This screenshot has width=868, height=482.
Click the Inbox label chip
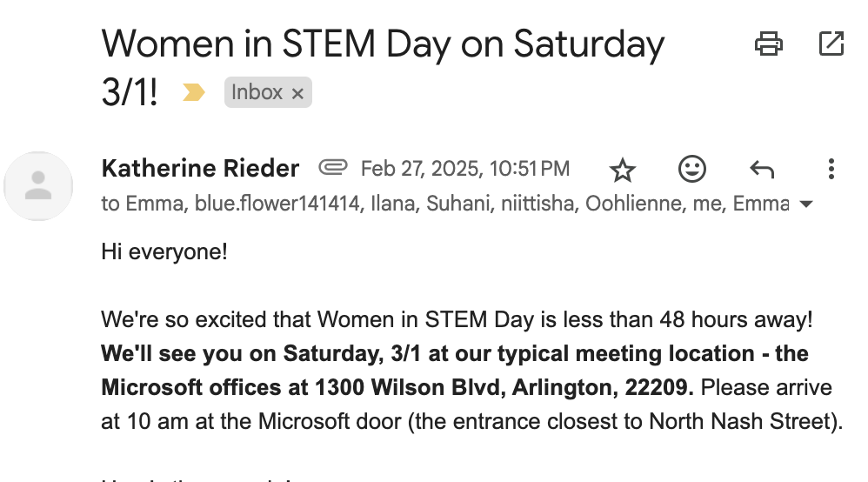pos(257,92)
